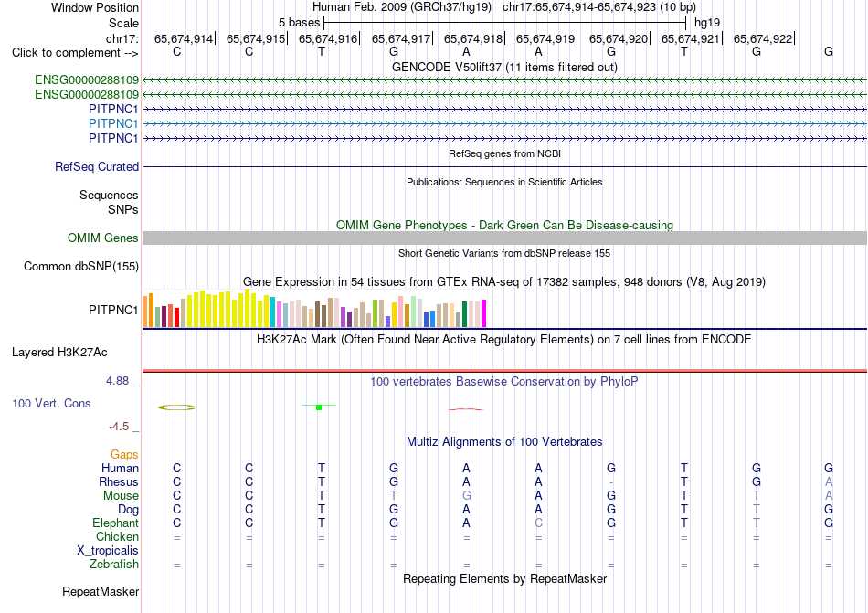Viewport: 868px width, 613px height.
Task: Click position label 65,674,918
Action: coord(472,38)
